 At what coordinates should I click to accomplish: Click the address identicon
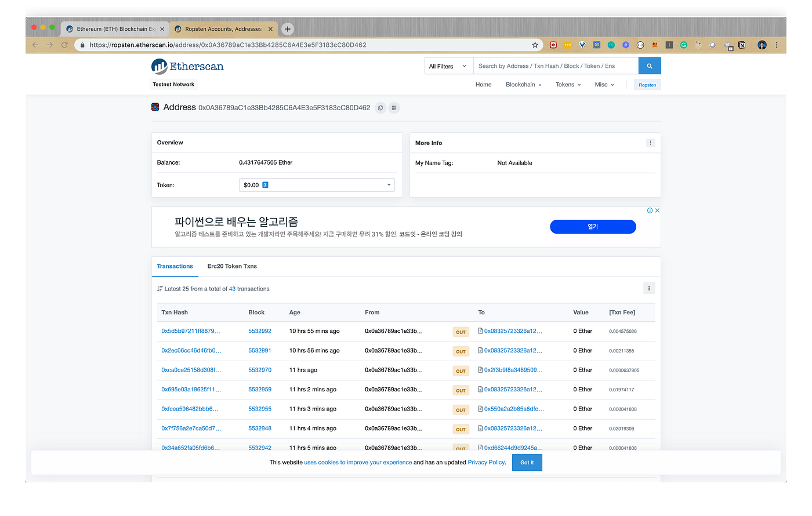(x=155, y=107)
